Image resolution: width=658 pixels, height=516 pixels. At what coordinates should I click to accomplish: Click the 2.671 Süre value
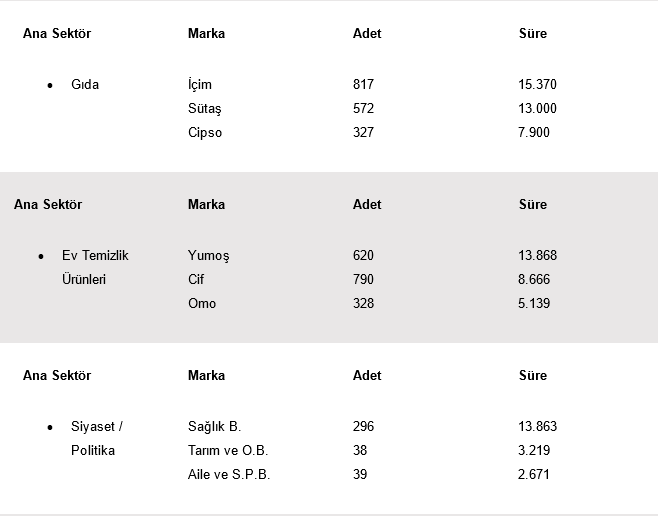(x=534, y=475)
